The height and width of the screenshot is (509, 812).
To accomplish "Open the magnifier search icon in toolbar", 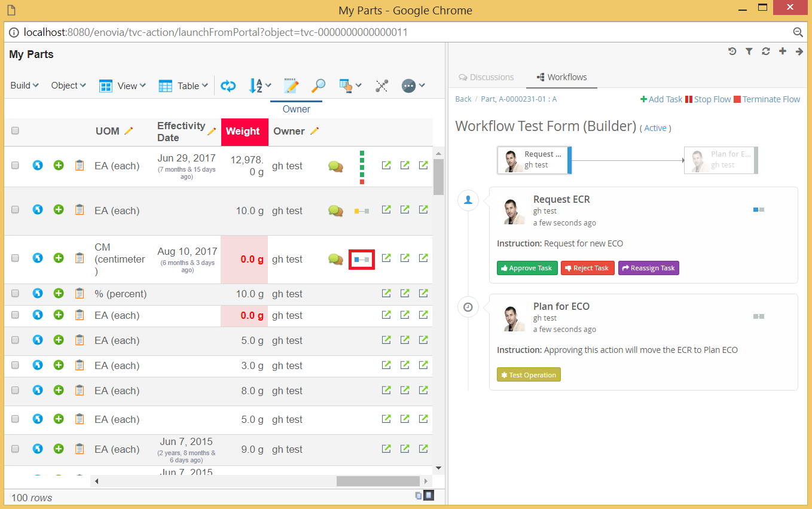I will 319,86.
